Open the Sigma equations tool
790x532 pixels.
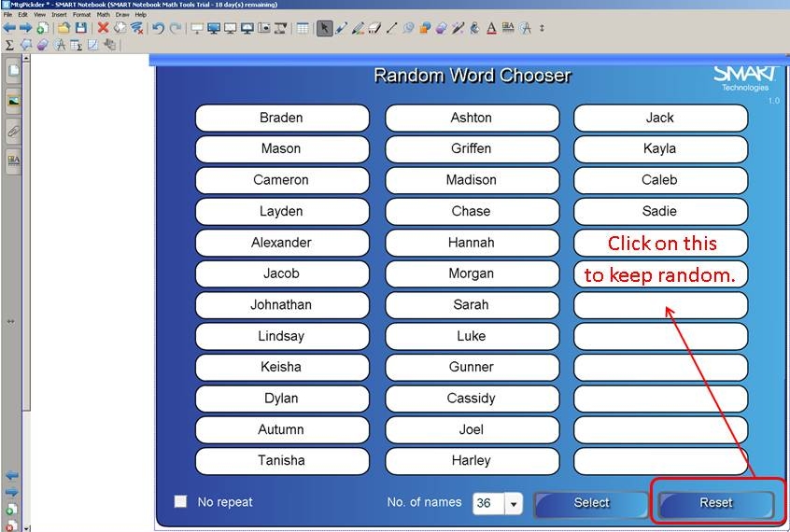tap(9, 46)
